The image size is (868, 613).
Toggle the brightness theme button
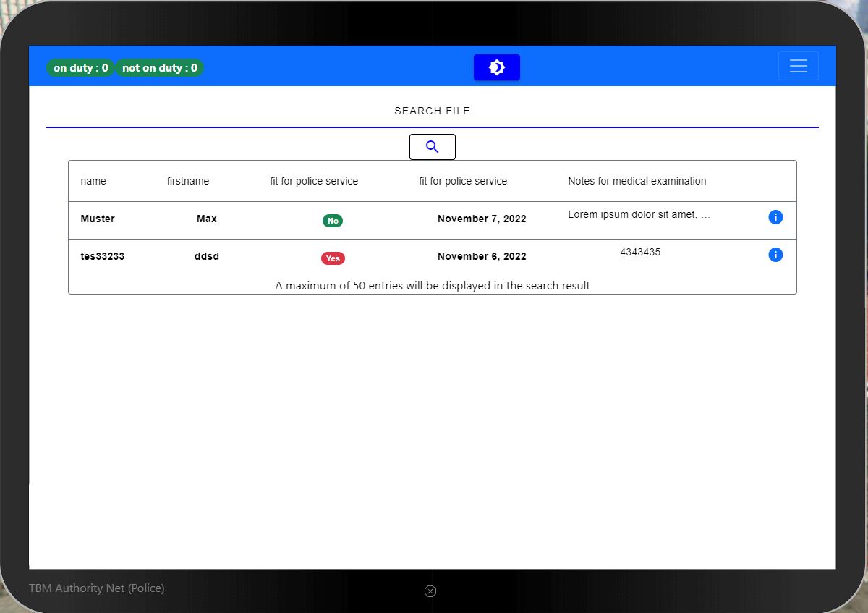pyautogui.click(x=497, y=67)
